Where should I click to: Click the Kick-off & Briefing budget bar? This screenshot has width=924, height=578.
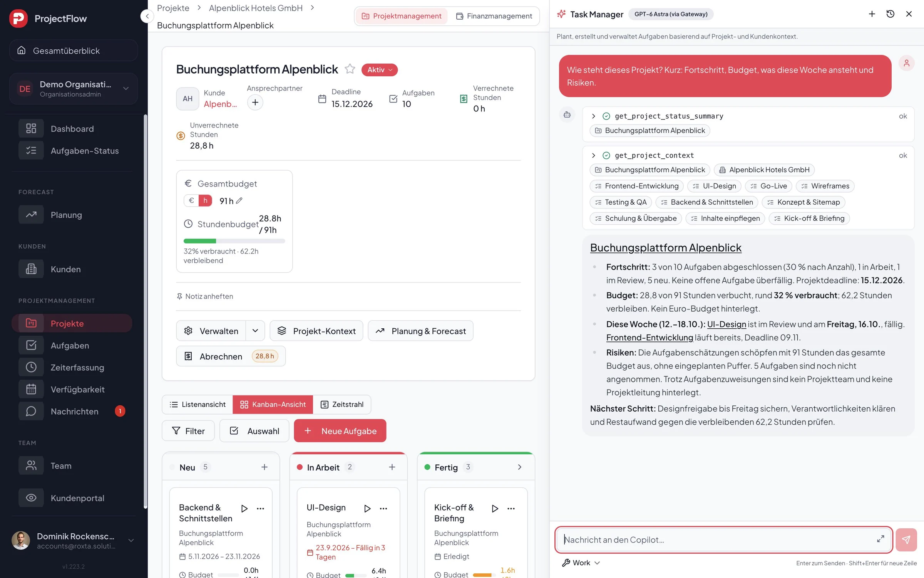pos(484,575)
